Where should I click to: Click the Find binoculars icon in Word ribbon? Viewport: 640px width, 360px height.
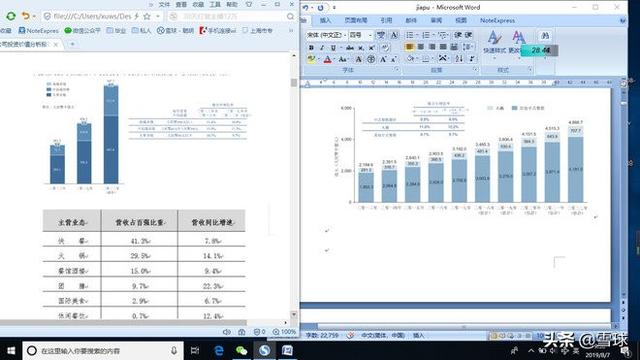point(545,36)
